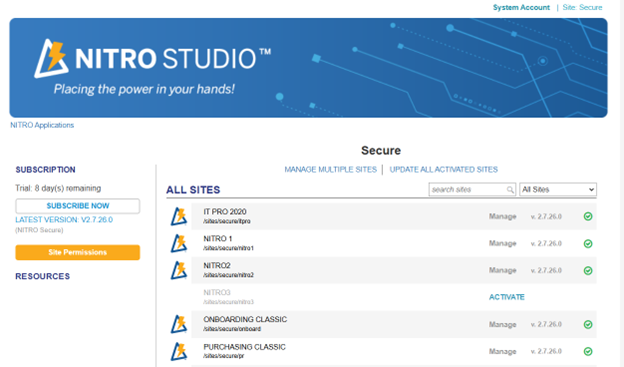This screenshot has height=367, width=624.
Task: Click the ONBOARDING CLASSIC site logo icon
Action: tap(179, 324)
